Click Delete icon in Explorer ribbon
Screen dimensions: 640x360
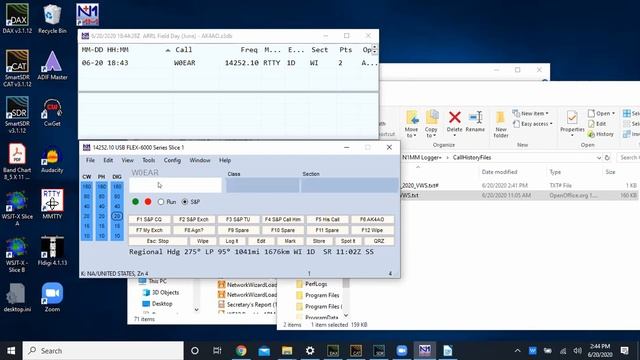454,122
